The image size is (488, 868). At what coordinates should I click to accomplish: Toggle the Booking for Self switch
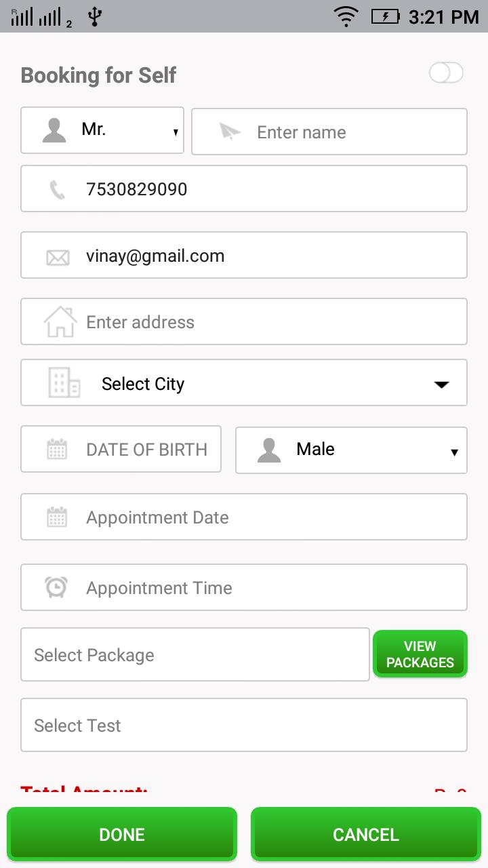[446, 73]
